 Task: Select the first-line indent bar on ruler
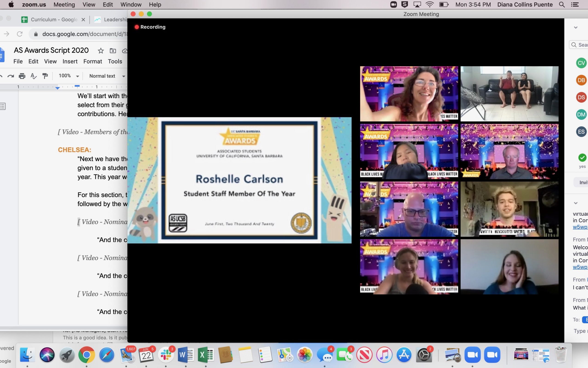77,86
